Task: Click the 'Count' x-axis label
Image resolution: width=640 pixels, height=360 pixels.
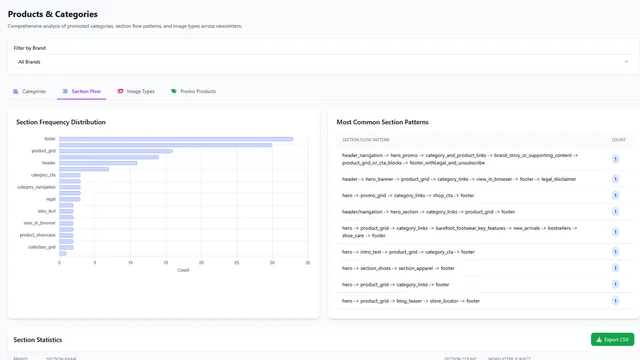Action: click(183, 270)
